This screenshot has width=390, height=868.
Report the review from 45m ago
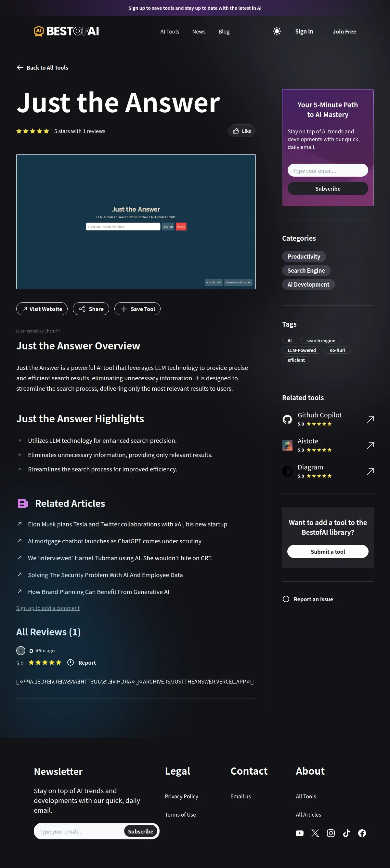pyautogui.click(x=82, y=662)
